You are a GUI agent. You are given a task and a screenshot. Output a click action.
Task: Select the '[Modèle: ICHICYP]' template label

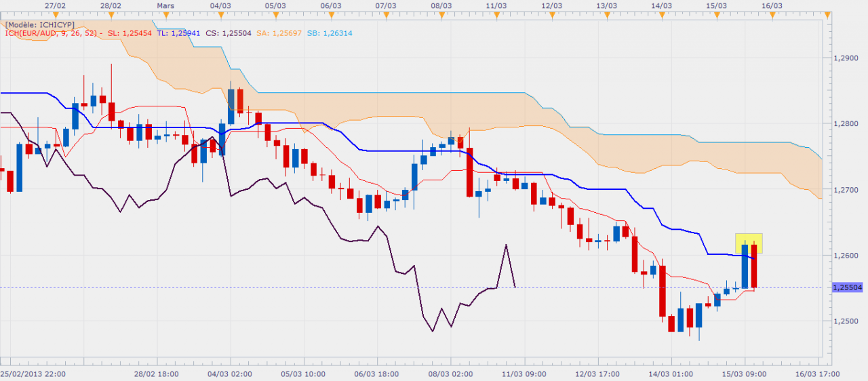click(39, 24)
